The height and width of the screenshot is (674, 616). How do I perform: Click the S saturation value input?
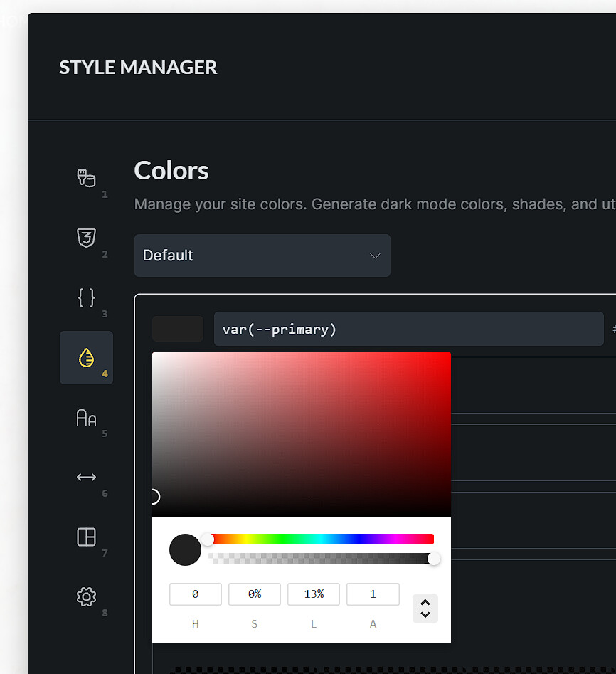coord(255,594)
